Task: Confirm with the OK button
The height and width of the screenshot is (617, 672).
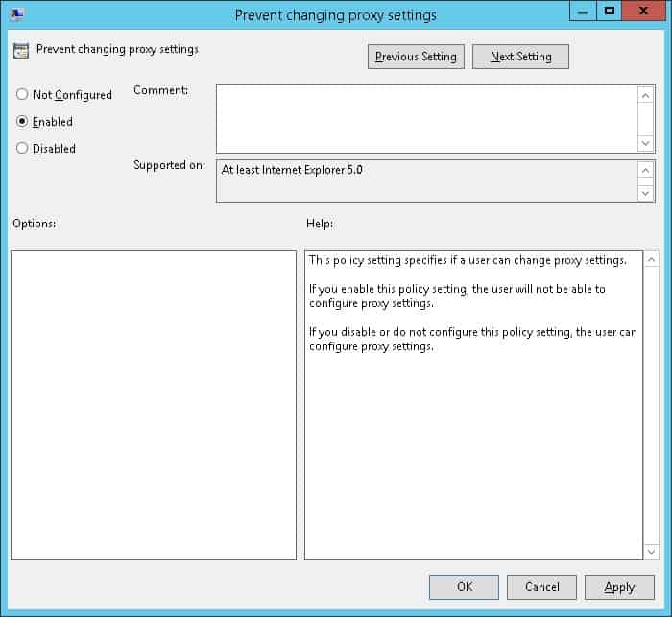Action: (464, 587)
